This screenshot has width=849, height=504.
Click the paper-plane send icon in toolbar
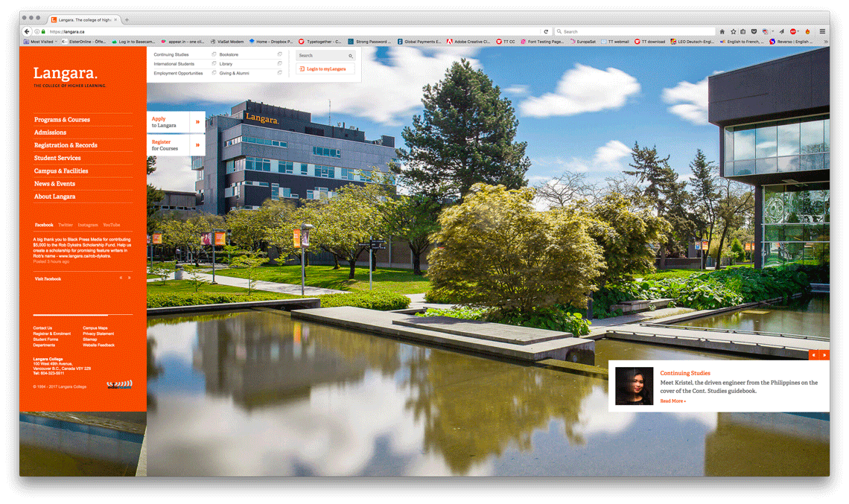click(781, 31)
